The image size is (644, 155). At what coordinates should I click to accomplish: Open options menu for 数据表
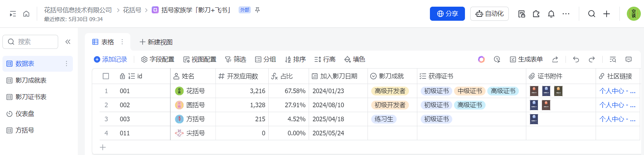point(66,64)
